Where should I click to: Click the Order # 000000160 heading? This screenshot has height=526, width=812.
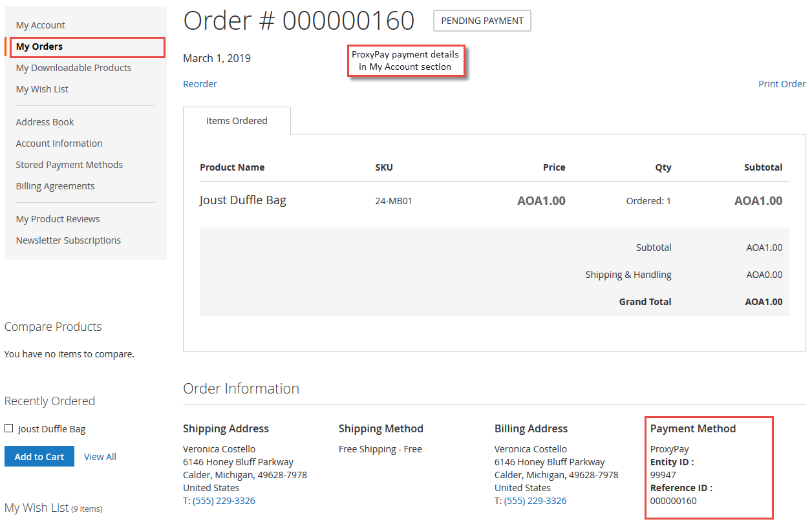click(x=299, y=21)
